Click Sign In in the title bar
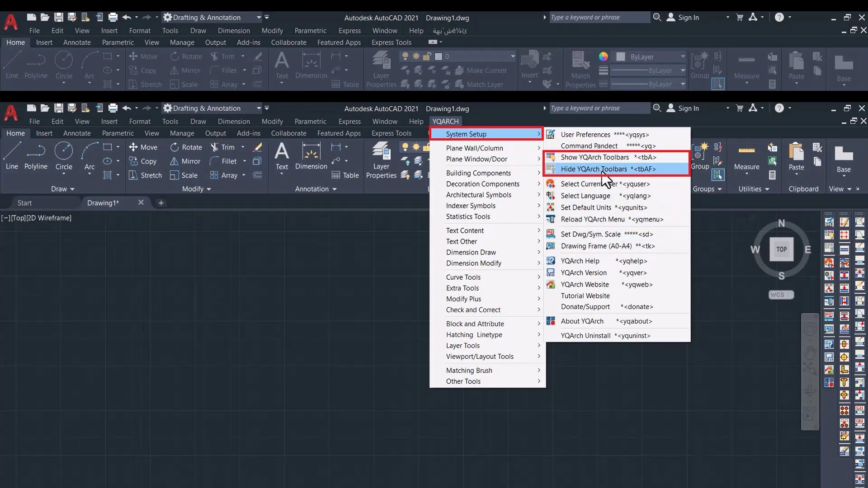The height and width of the screenshot is (488, 868). point(688,108)
